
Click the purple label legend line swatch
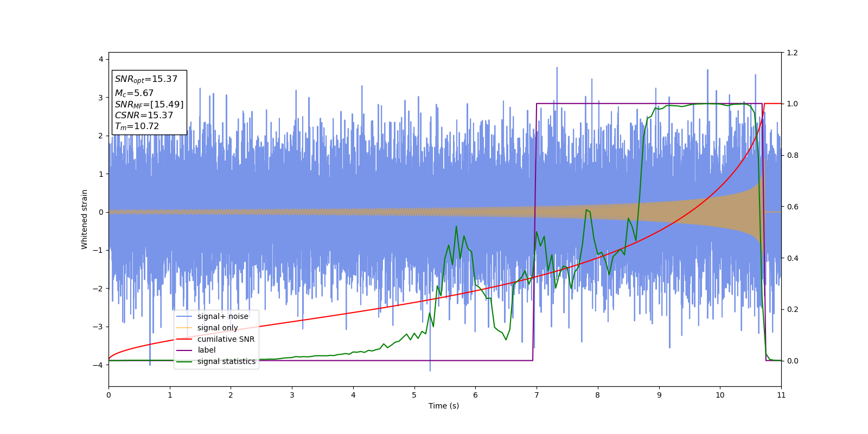click(x=184, y=350)
